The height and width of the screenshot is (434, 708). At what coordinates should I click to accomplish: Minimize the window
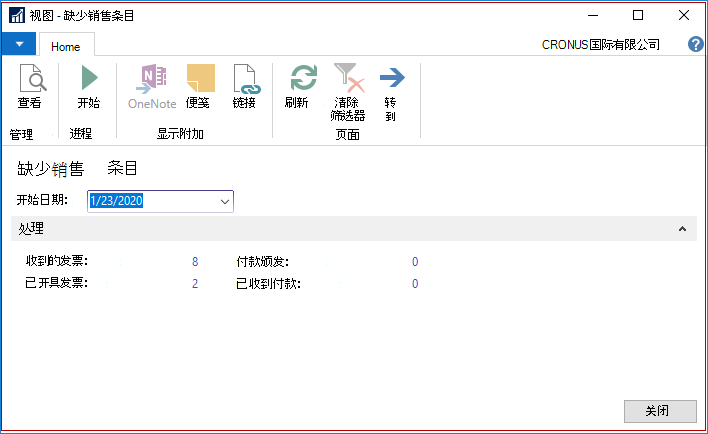[x=593, y=15]
